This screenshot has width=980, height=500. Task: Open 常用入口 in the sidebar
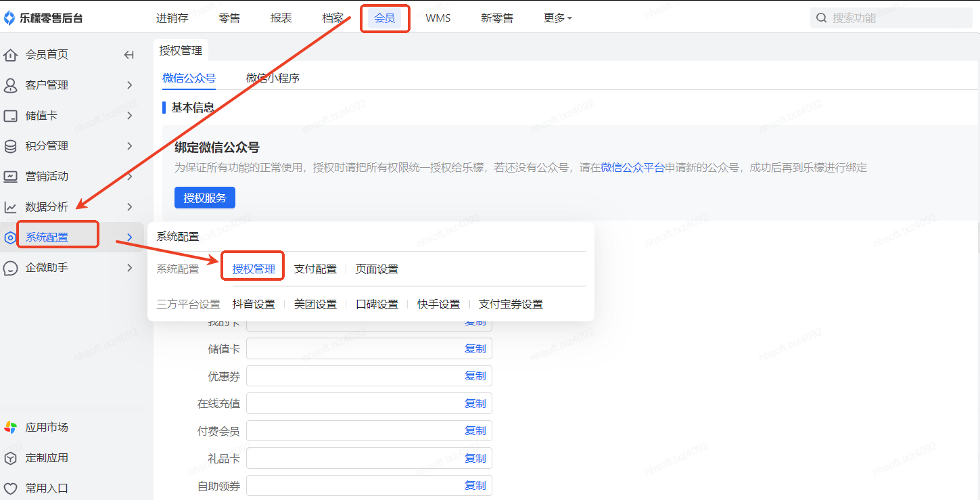47,488
